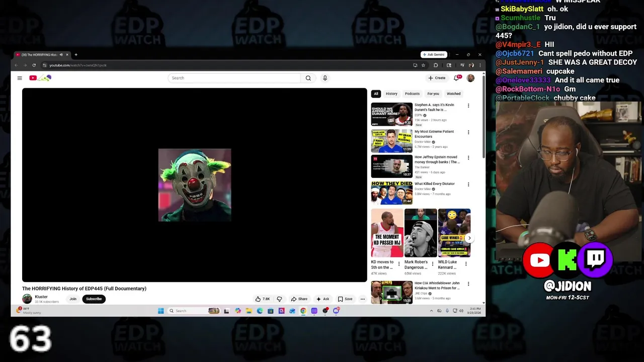Viewport: 644px width, 362px height.
Task: Open more actions under the video
Action: click(362, 299)
